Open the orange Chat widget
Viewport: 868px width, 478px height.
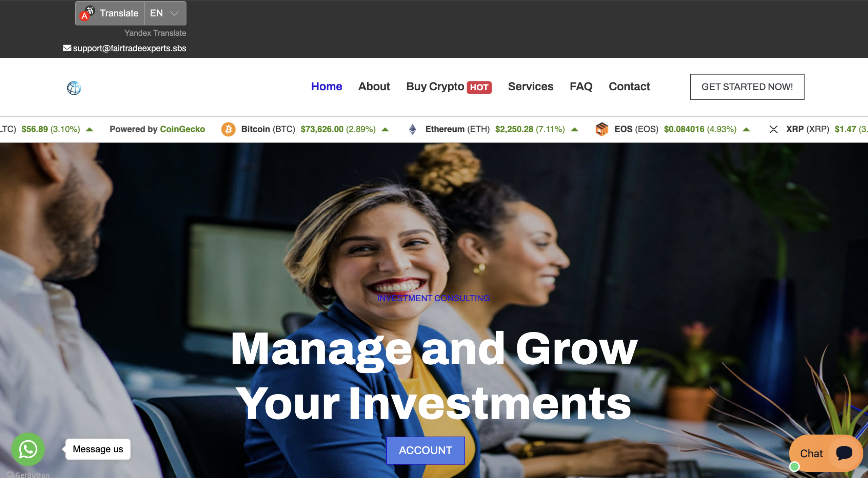coord(826,453)
